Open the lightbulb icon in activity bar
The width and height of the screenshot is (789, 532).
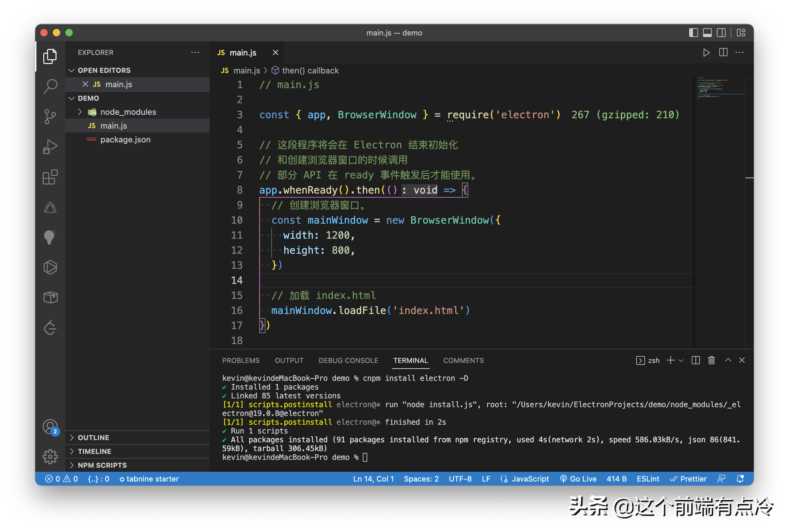[x=50, y=237]
